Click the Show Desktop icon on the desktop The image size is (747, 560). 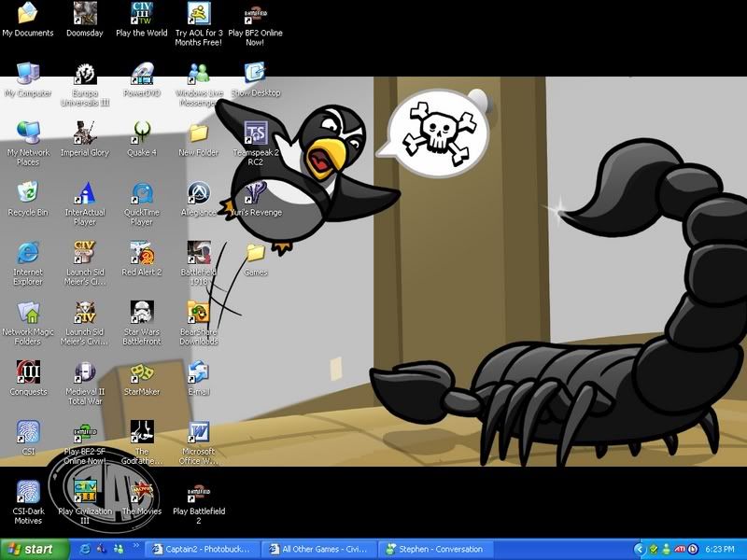pyautogui.click(x=255, y=80)
